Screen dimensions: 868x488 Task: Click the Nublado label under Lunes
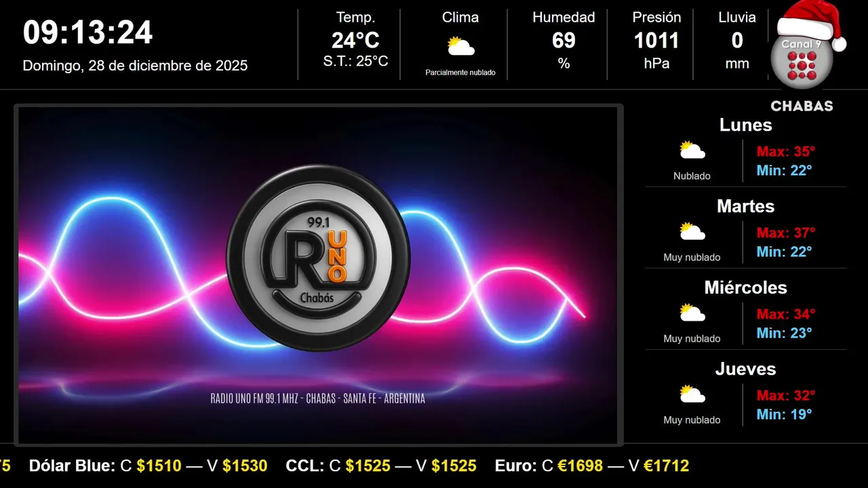[x=692, y=176]
